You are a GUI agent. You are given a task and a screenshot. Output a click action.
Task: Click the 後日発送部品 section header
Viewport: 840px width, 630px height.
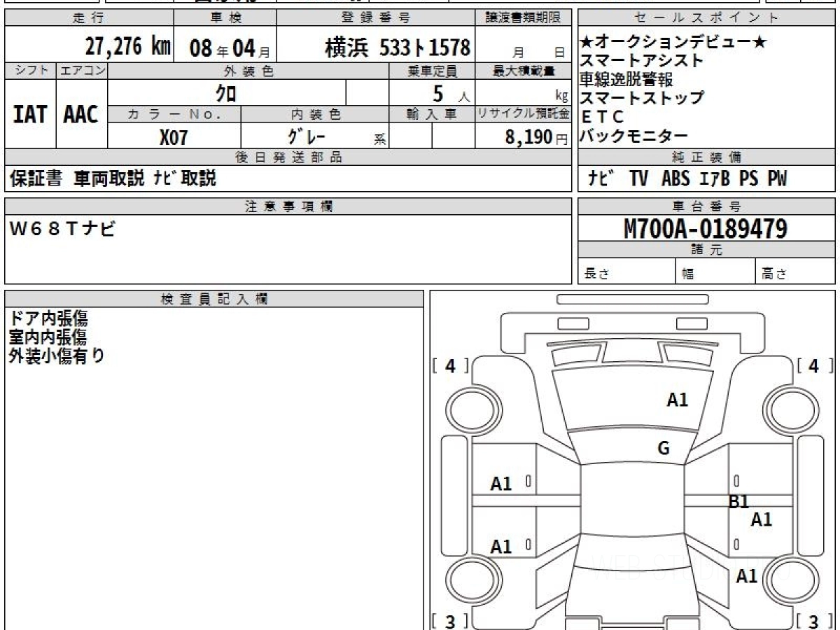coord(288,157)
